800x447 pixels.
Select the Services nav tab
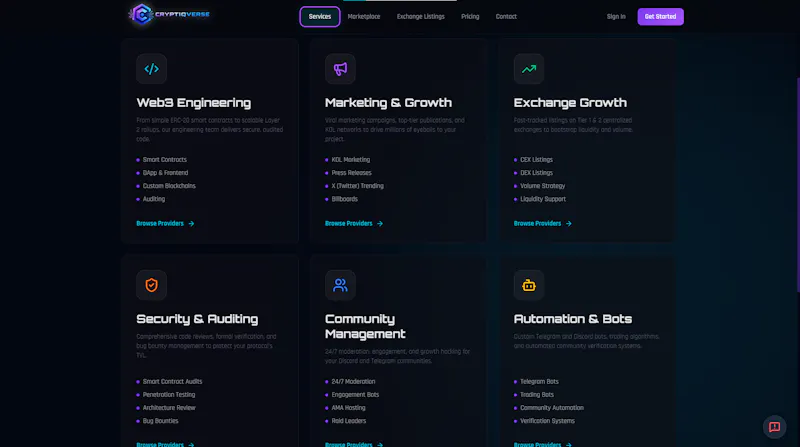(x=320, y=17)
